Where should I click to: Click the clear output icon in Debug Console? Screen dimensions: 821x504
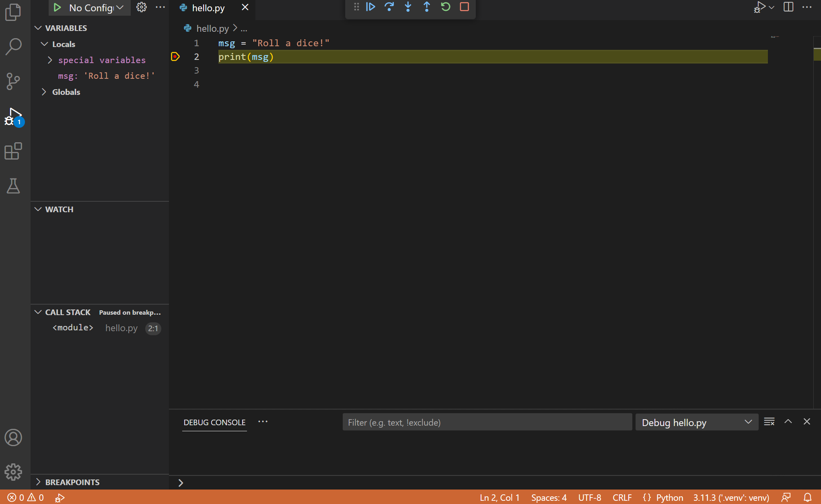[x=769, y=422]
